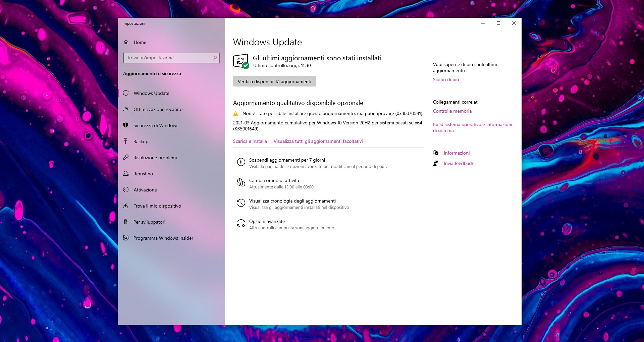Minimize the Impostazioni window
Image resolution: width=644 pixels, height=342 pixels.
click(483, 23)
